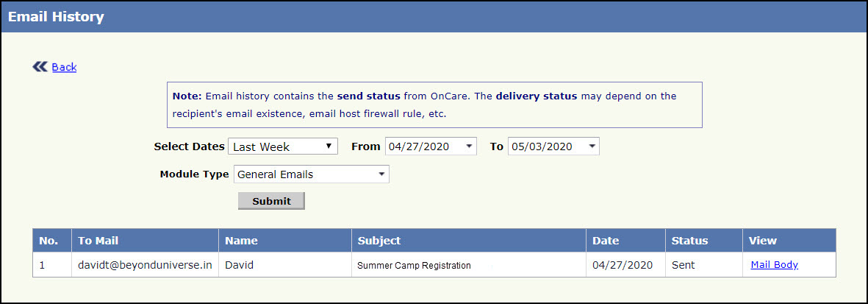Screen dimensions: 868x304
Task: Click the David name cell
Action: pos(239,265)
